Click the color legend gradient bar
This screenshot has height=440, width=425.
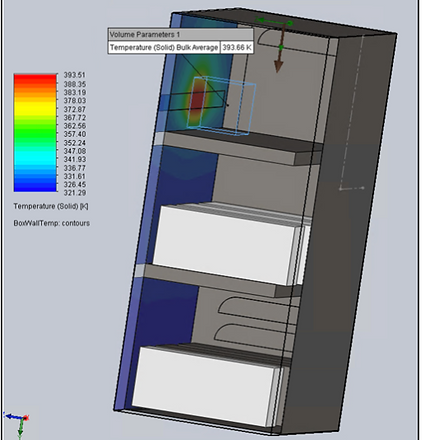[x=35, y=133]
